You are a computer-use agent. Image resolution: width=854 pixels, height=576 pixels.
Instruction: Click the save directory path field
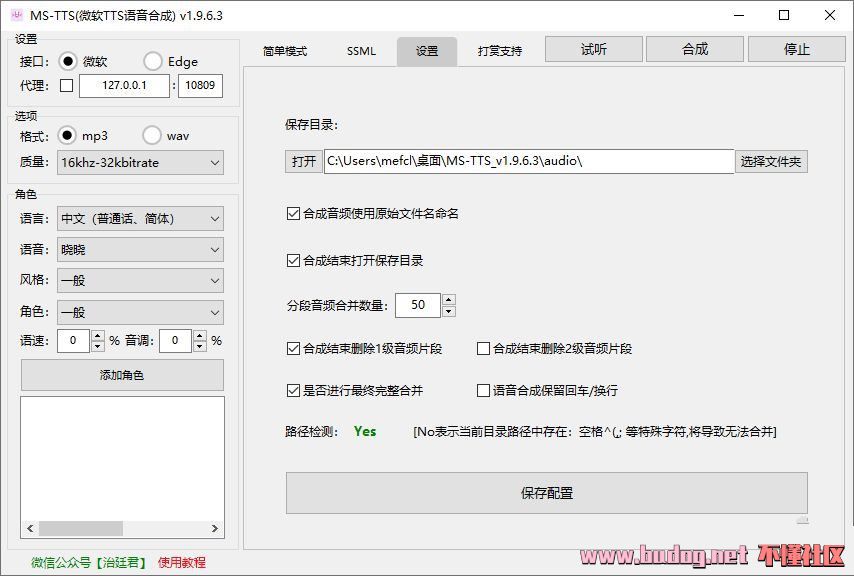click(x=529, y=162)
